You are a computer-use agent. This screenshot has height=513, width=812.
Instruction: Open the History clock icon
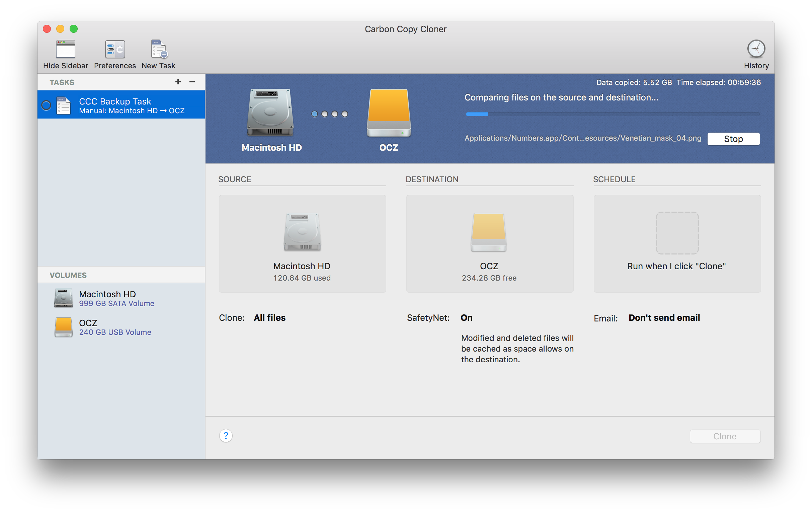pyautogui.click(x=756, y=49)
